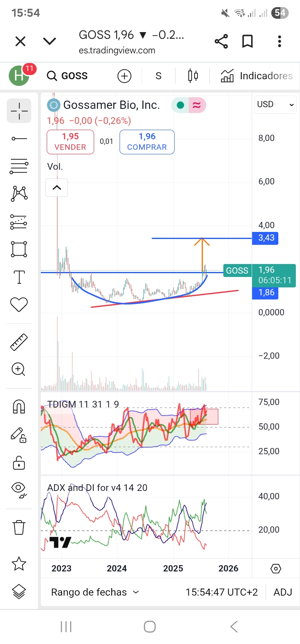The width and height of the screenshot is (300, 644).
Task: Click the pink approximate data indicator
Action: point(197,106)
